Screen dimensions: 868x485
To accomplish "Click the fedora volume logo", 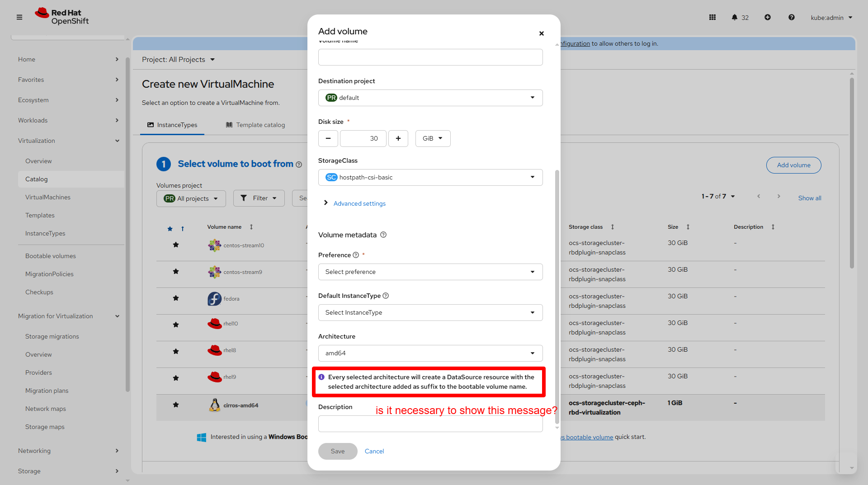I will pos(214,299).
